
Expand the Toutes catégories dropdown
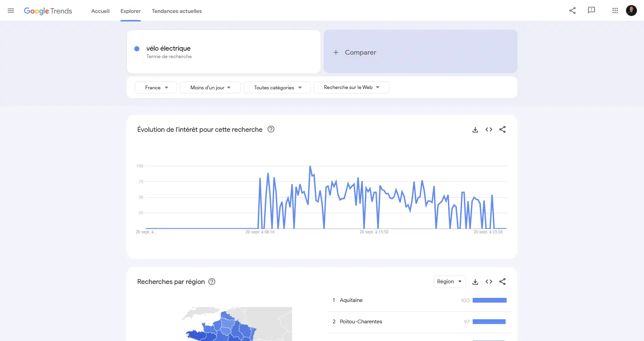[277, 88]
